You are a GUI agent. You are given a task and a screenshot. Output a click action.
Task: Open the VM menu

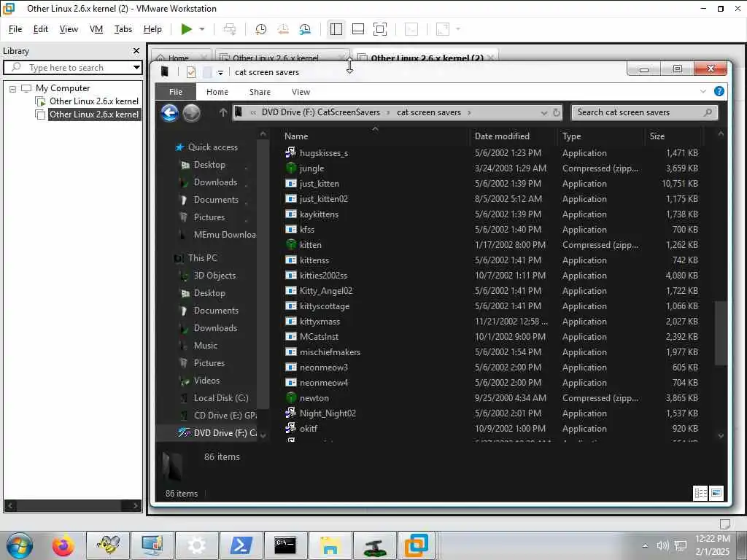(96, 29)
